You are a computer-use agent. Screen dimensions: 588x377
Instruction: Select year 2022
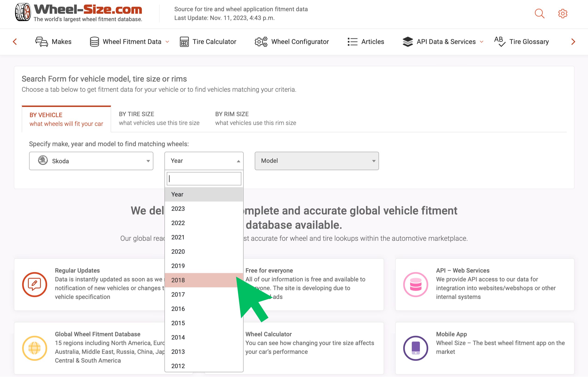[x=204, y=223]
